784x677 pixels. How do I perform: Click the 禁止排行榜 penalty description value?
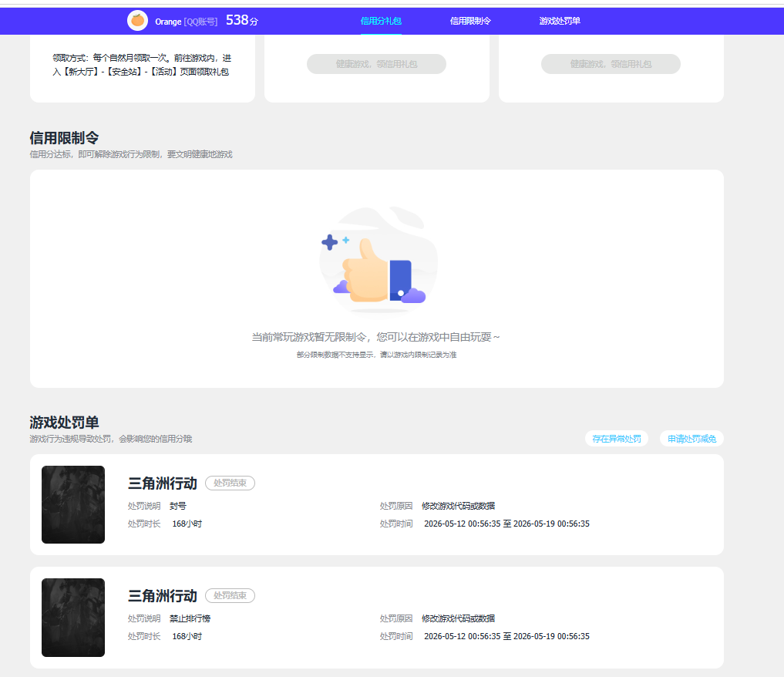pyautogui.click(x=190, y=618)
